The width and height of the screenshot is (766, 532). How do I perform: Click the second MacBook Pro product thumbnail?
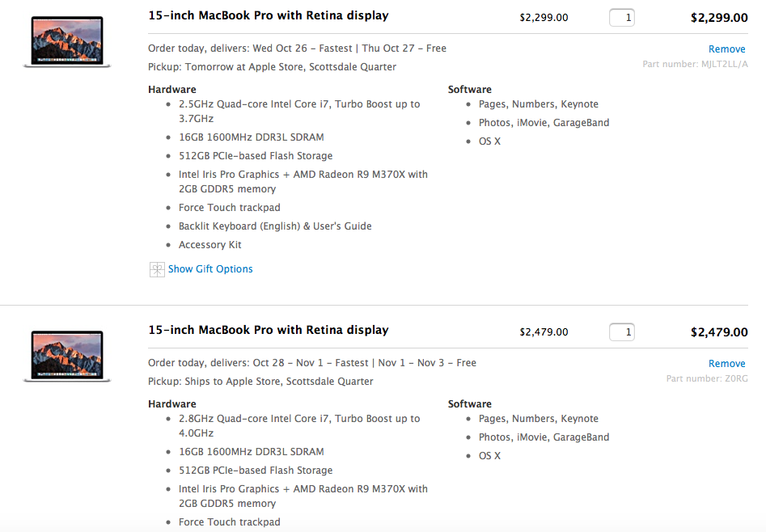(67, 356)
